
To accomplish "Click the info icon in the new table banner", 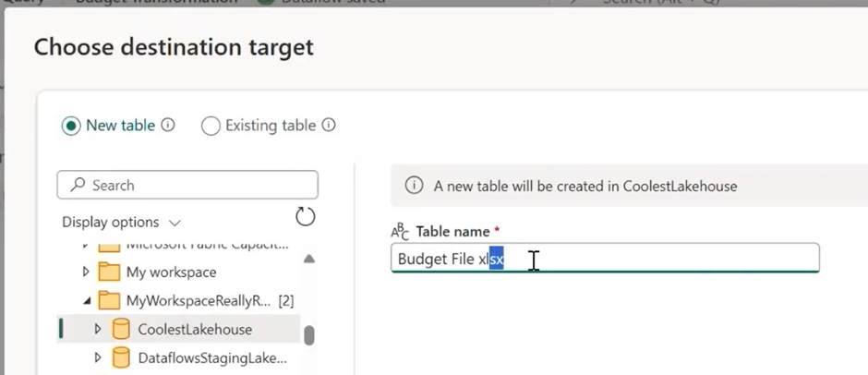I will pyautogui.click(x=415, y=186).
